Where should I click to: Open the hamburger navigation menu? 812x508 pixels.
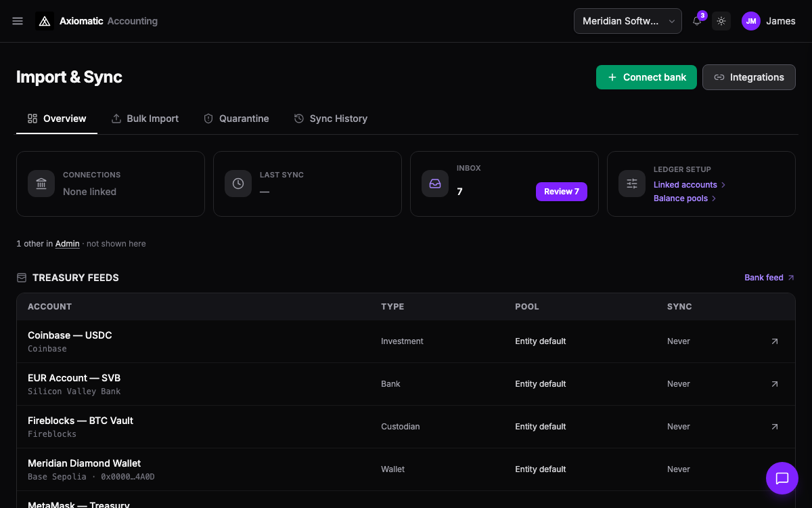click(18, 21)
